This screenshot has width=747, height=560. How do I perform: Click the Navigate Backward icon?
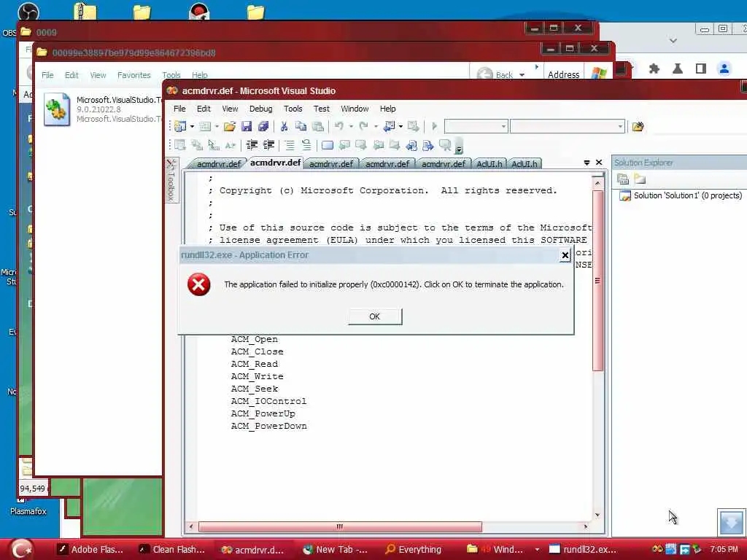click(389, 126)
